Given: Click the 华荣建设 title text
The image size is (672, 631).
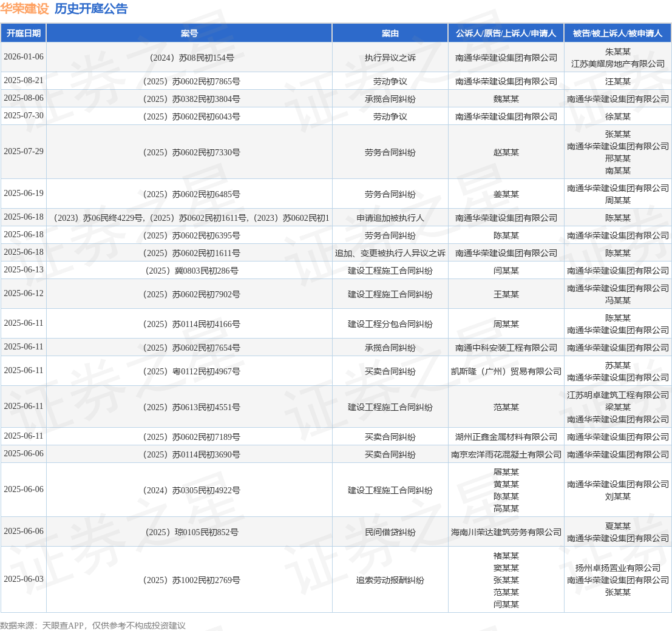Looking at the screenshot, I should pos(24,8).
